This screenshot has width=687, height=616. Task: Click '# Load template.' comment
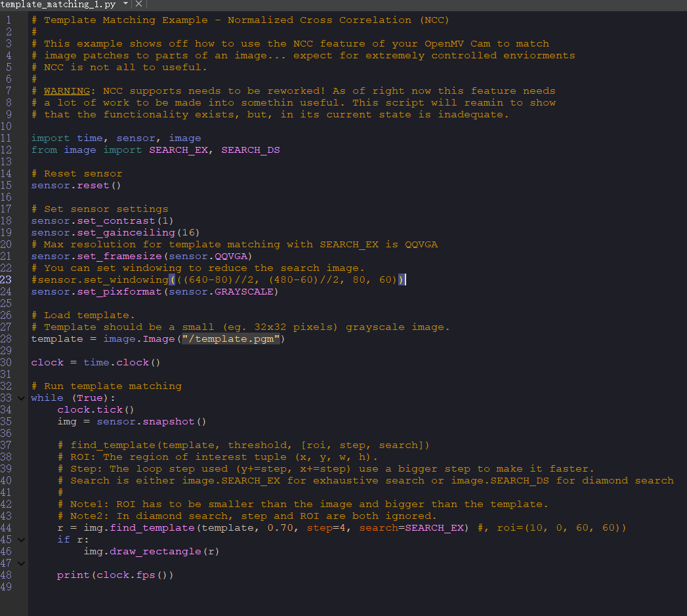point(83,316)
